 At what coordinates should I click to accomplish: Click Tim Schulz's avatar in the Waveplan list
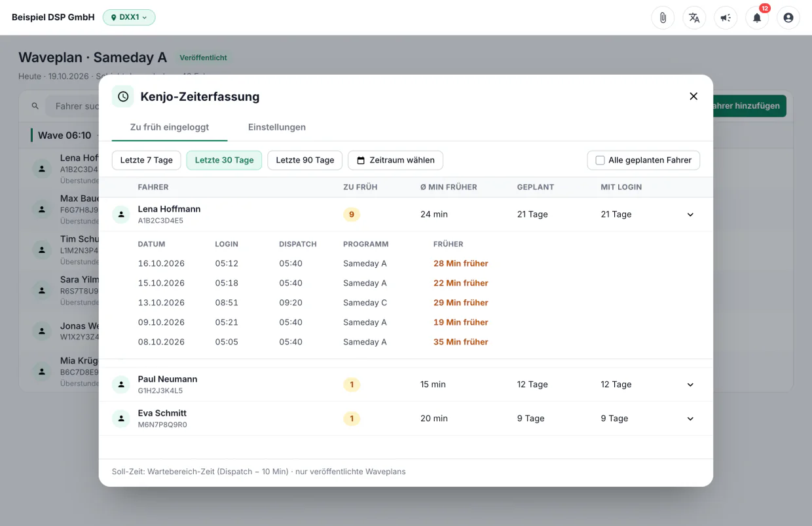pyautogui.click(x=42, y=250)
